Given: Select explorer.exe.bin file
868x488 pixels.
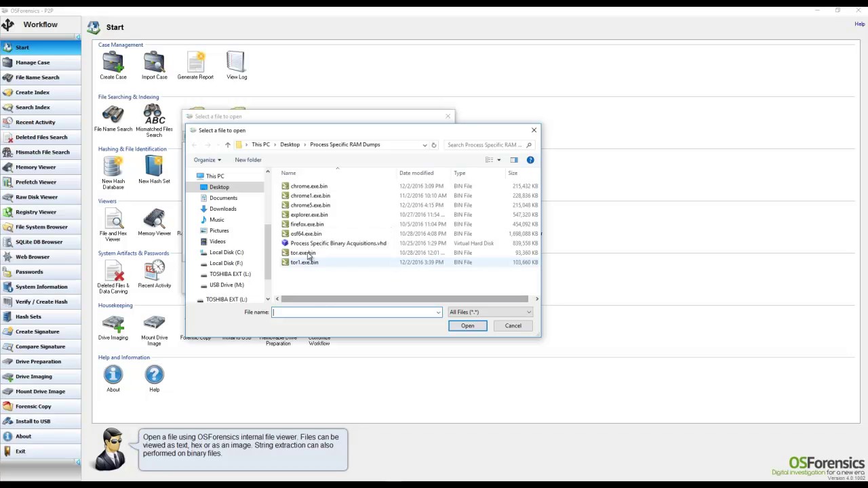Looking at the screenshot, I should coord(309,214).
